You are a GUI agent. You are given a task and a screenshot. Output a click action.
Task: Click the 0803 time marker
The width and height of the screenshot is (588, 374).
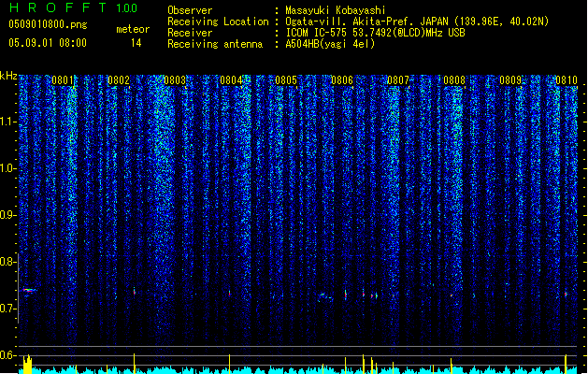(x=175, y=80)
